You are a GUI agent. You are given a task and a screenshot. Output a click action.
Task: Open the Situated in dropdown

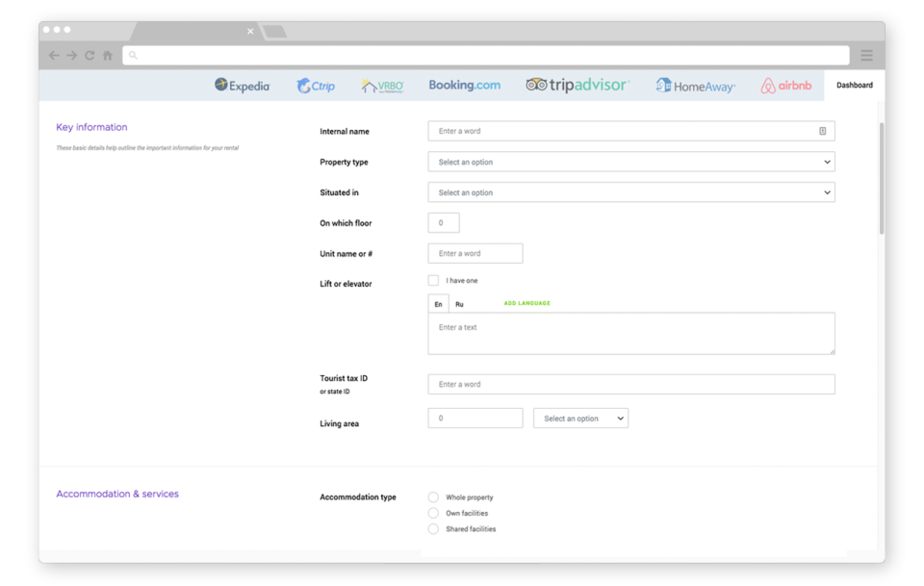[631, 192]
